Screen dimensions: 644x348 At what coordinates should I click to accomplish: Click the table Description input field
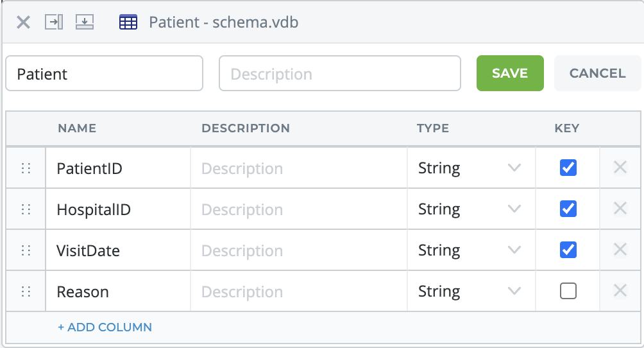[x=340, y=74]
